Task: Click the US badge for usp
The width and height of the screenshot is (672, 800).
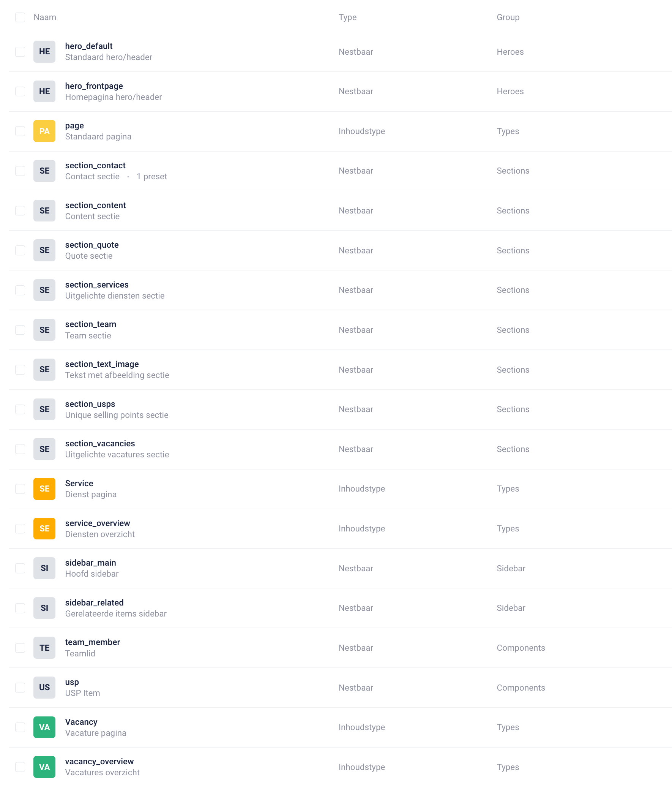Action: pos(44,688)
